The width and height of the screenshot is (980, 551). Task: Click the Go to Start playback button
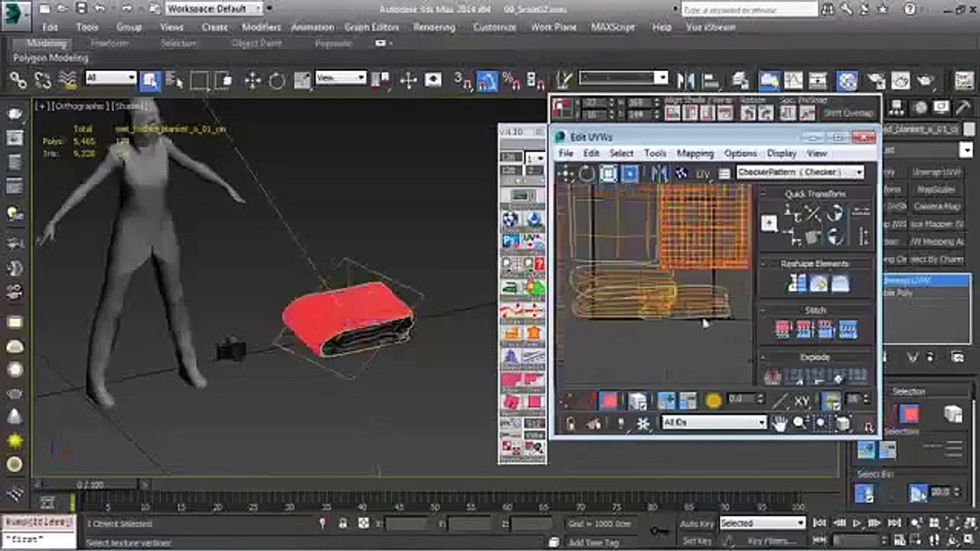(x=819, y=523)
